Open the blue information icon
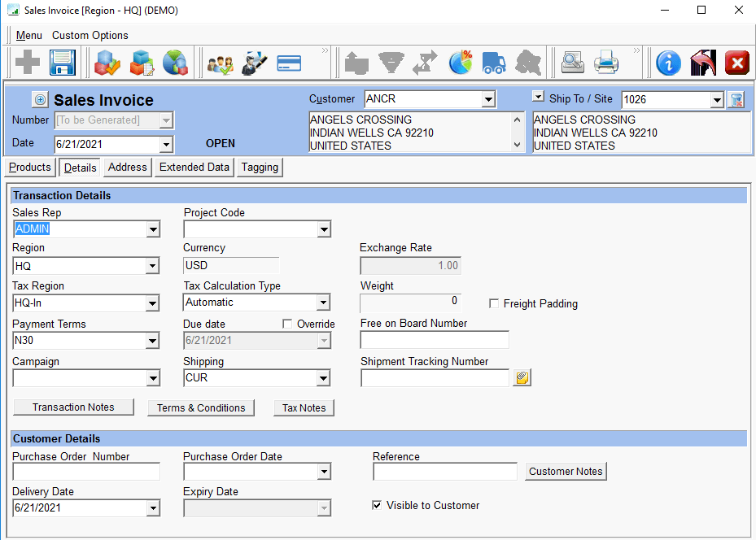Screen dimensions: 756x540 pyautogui.click(x=668, y=63)
